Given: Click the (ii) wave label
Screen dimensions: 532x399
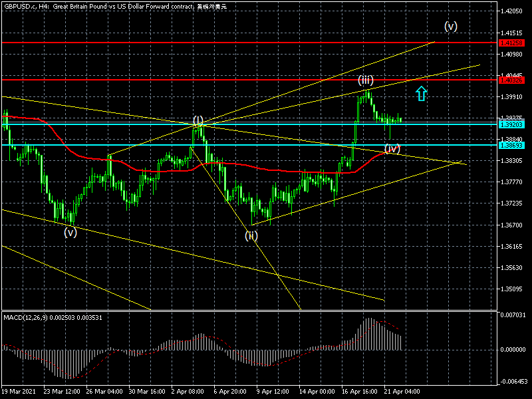Looking at the screenshot, I should 251,235.
